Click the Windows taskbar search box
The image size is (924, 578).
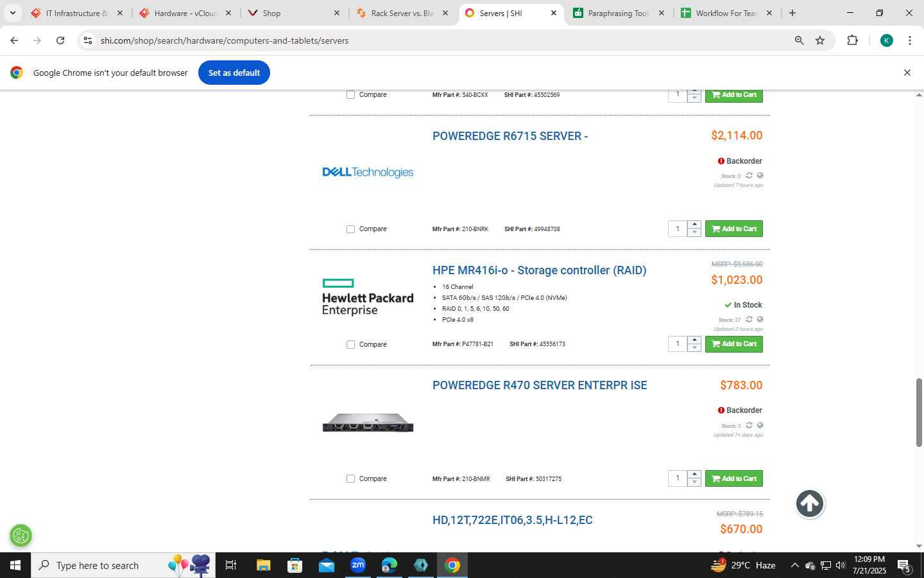(123, 565)
